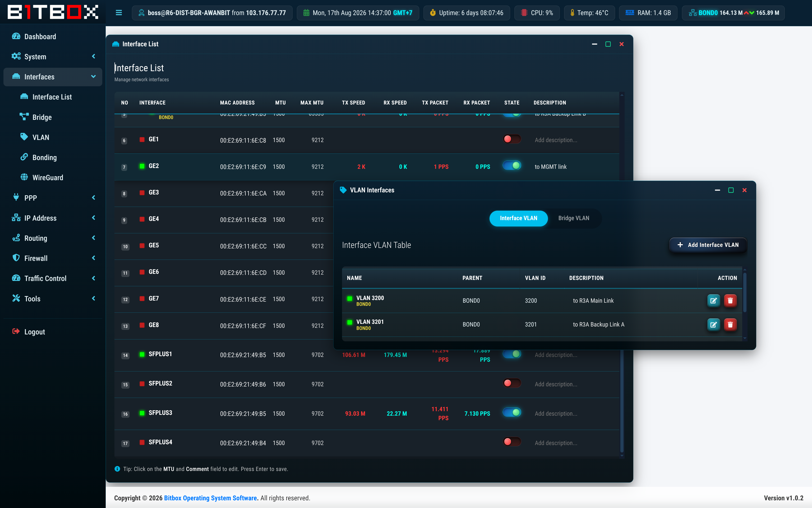Click the Interface List table scrollbar

pos(622,401)
